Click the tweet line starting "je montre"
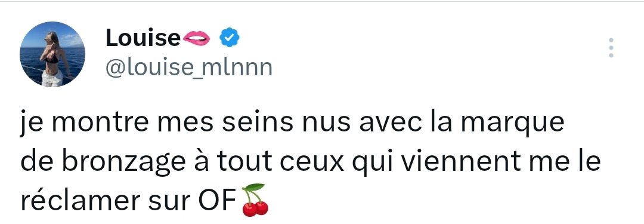The image size is (644, 224). click(x=292, y=123)
